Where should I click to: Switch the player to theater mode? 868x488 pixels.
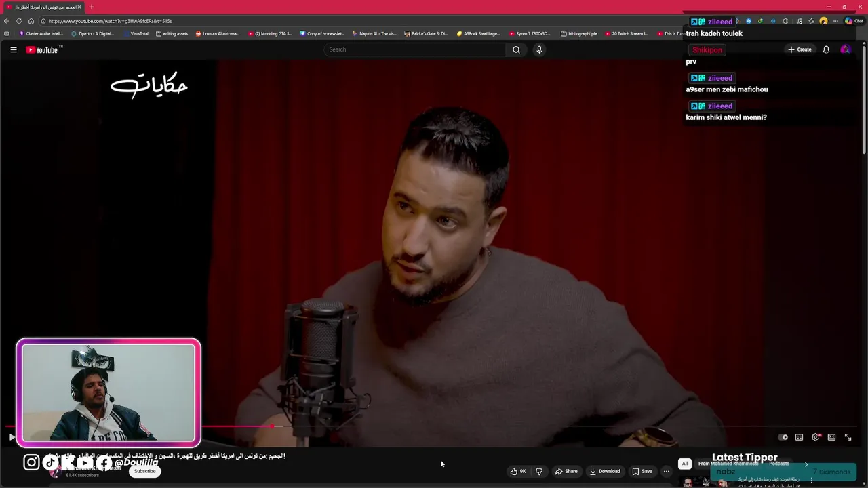[831, 437]
